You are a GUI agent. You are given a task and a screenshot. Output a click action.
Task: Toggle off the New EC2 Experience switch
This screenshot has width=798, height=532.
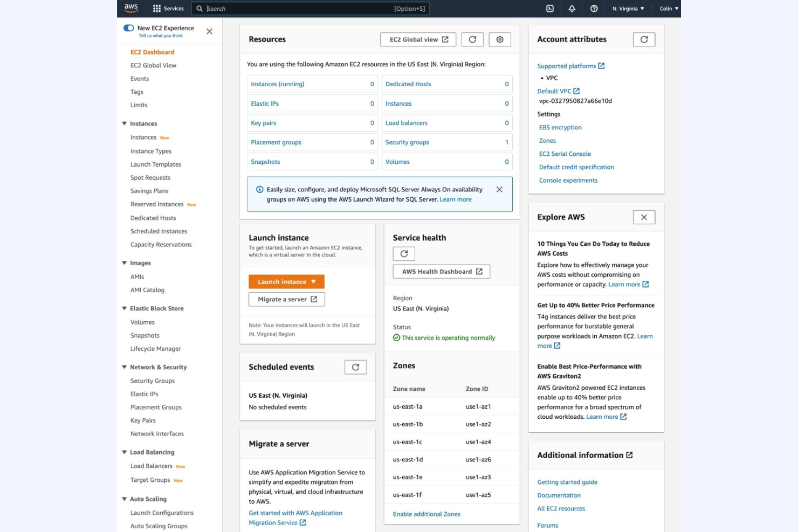128,27
